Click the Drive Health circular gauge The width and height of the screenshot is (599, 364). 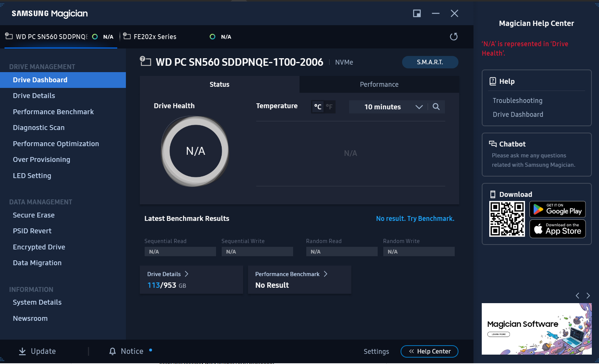(195, 151)
